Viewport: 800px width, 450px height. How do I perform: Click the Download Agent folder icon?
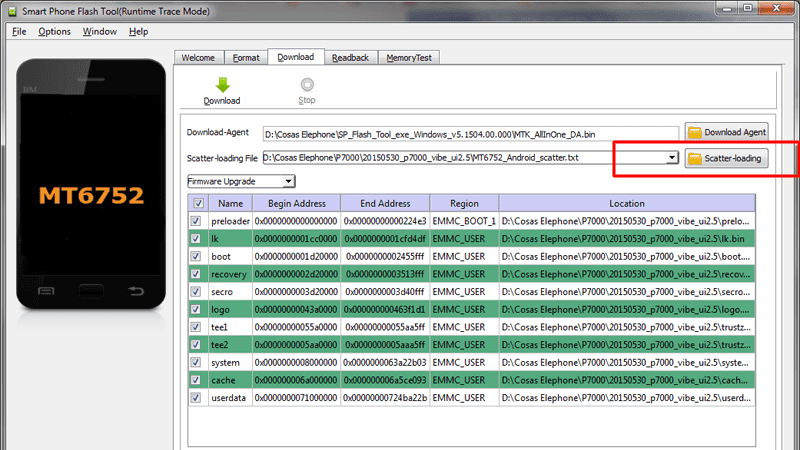(x=695, y=133)
